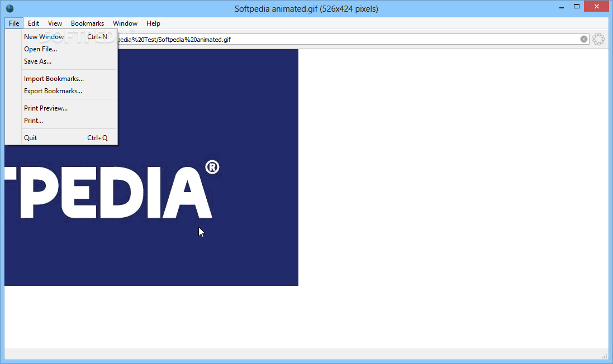Open the Bookmarks menu
This screenshot has width=613, height=364.
click(88, 23)
